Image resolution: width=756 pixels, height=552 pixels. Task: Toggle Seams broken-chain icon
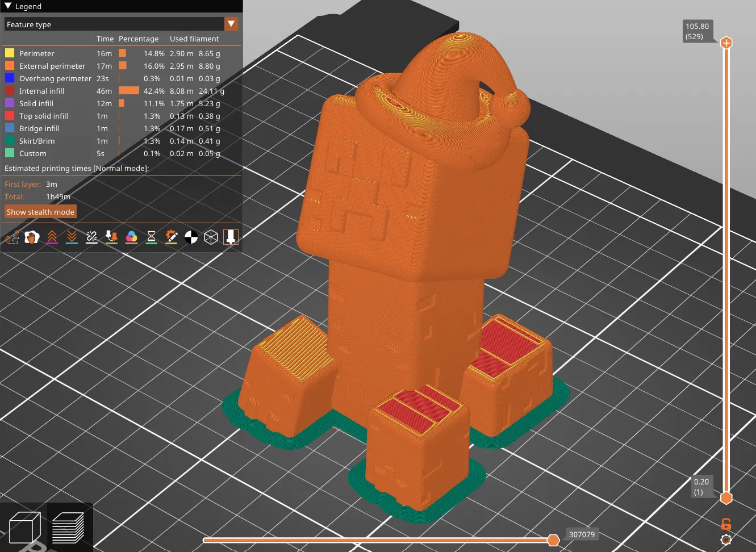coord(92,237)
